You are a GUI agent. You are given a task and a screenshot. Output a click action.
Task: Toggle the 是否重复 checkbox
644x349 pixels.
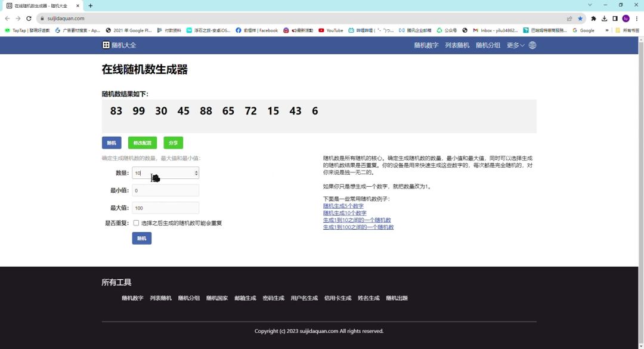coord(136,223)
